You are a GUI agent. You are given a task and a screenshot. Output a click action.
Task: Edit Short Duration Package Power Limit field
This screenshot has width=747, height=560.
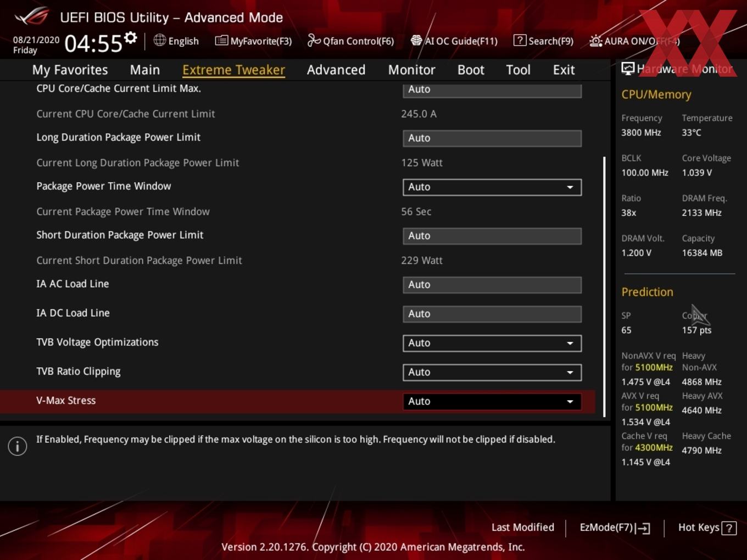pos(492,236)
